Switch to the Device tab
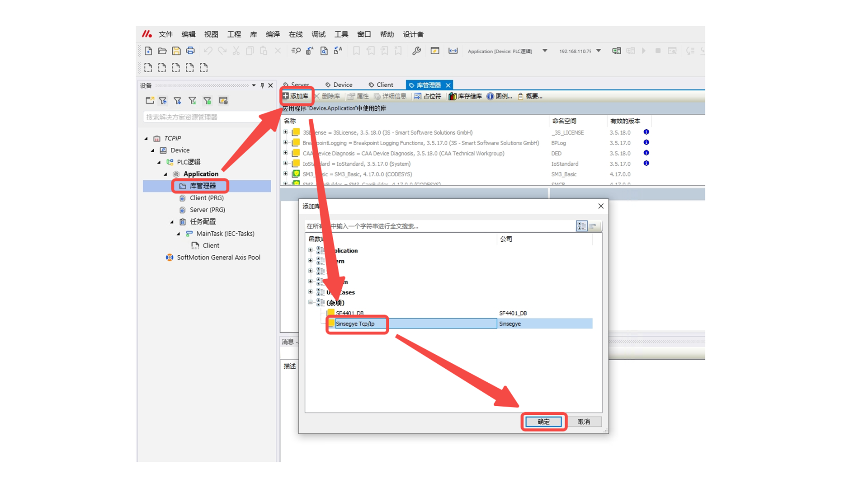The image size is (868, 488). coord(339,85)
